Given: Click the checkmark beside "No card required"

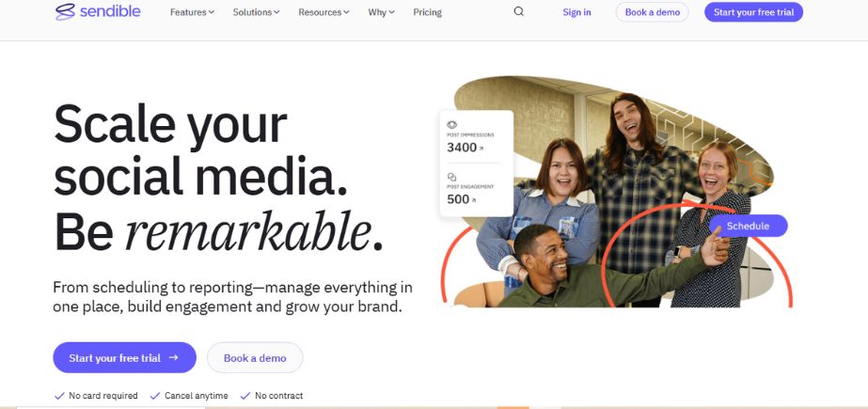Looking at the screenshot, I should pyautogui.click(x=59, y=396).
